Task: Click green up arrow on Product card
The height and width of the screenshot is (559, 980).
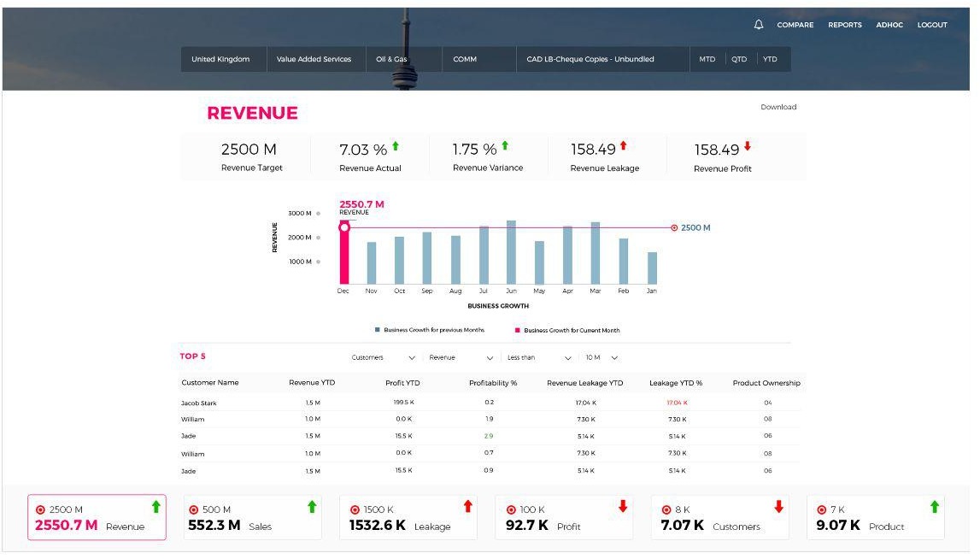Action: tap(935, 507)
